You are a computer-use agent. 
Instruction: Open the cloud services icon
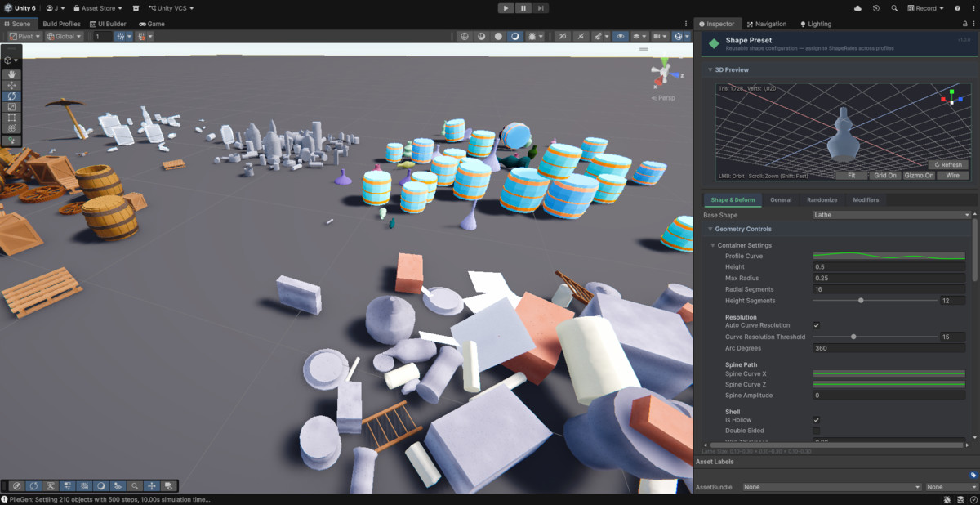tap(857, 8)
